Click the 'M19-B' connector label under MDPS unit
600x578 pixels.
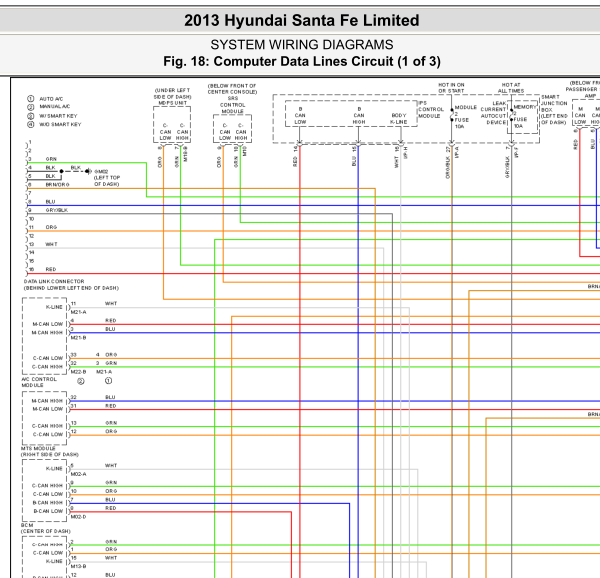(x=185, y=154)
